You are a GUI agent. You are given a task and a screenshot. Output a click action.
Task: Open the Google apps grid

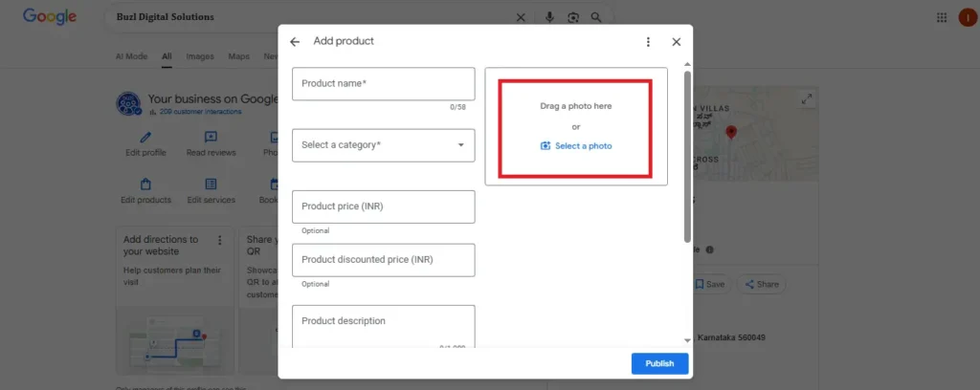point(942,17)
